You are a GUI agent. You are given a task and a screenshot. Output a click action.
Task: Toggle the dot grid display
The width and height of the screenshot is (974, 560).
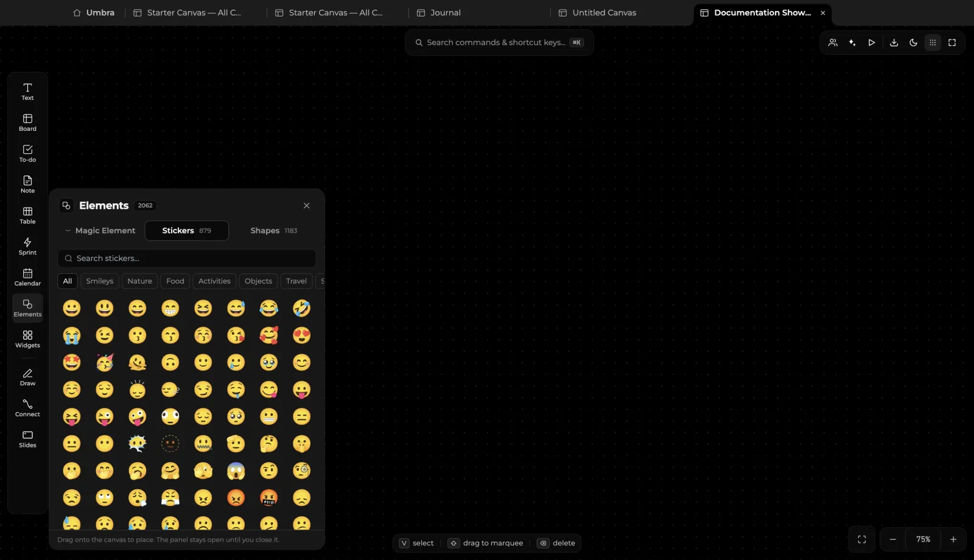click(933, 43)
